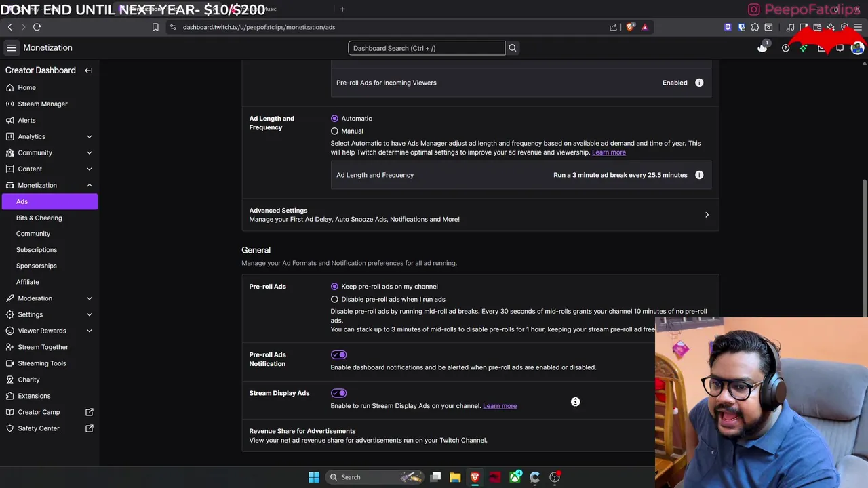This screenshot has height=488, width=868.
Task: Click the Dashboard Search field
Action: click(x=427, y=48)
